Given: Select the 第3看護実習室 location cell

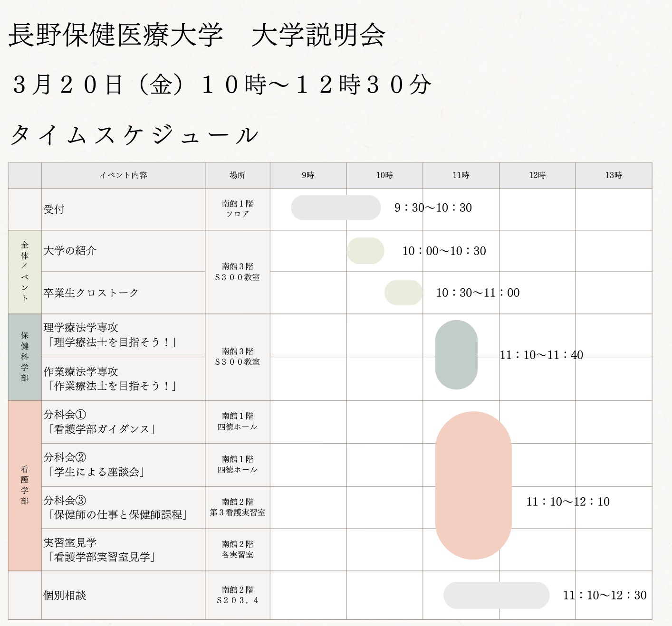Looking at the screenshot, I should click(x=237, y=507).
